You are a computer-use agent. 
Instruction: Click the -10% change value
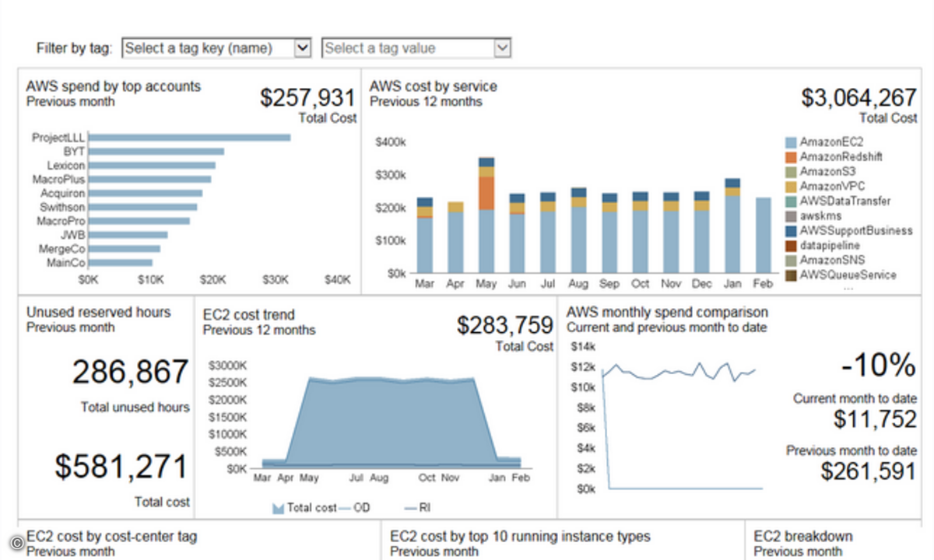[x=880, y=364]
